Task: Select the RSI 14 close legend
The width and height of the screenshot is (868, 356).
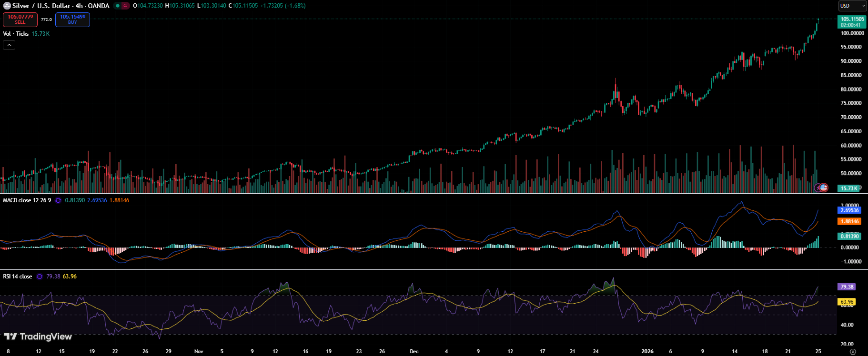Action: (x=18, y=277)
